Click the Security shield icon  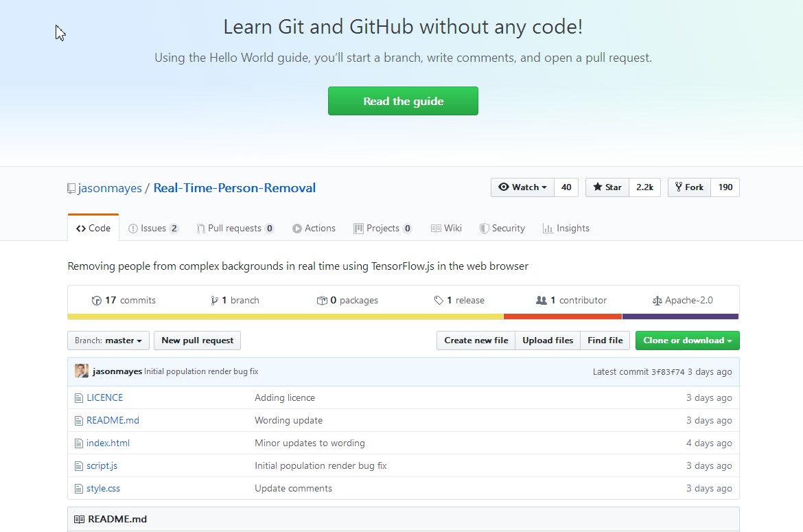pos(484,229)
